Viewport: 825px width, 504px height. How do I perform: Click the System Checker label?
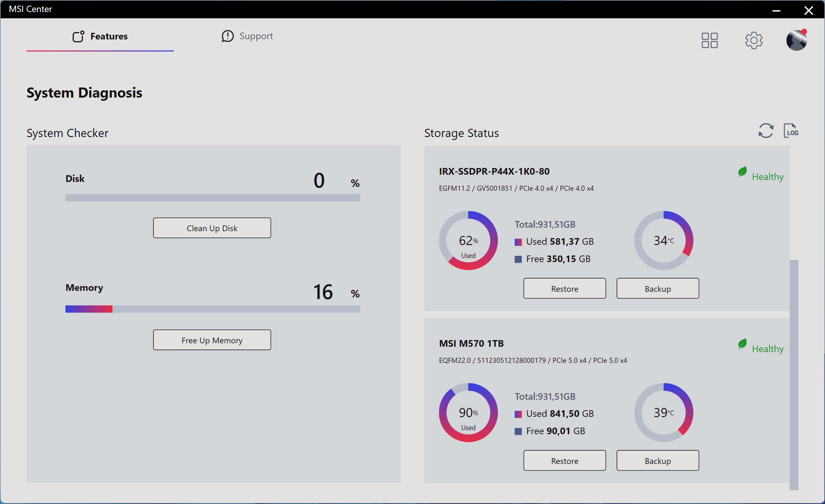coord(67,133)
